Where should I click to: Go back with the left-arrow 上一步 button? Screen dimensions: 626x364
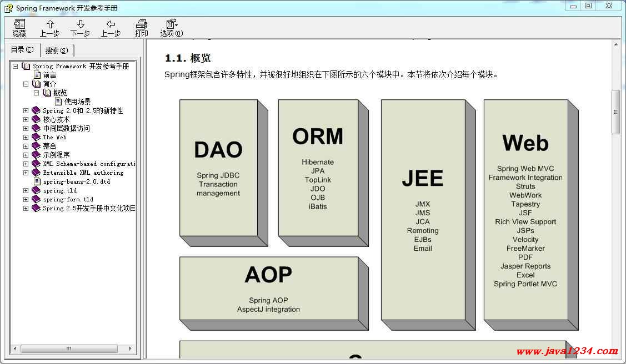point(111,28)
